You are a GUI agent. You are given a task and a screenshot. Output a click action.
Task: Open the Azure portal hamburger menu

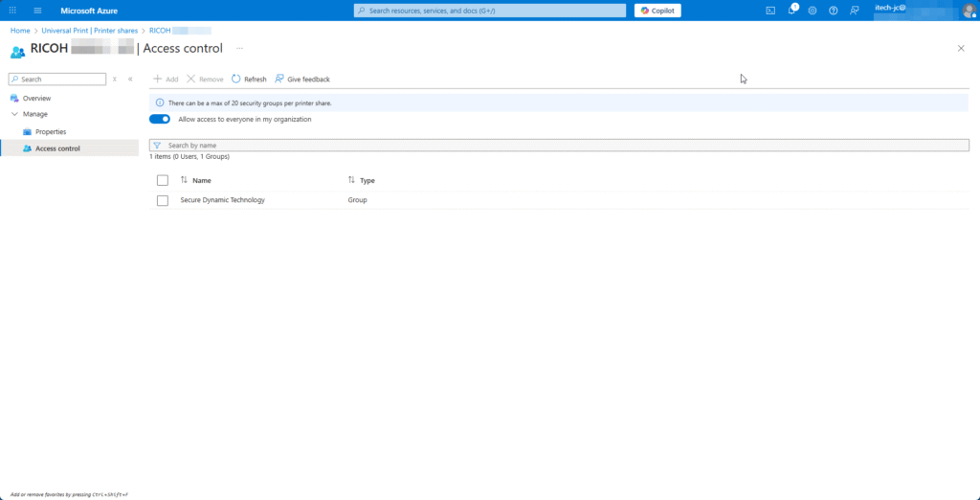click(x=37, y=11)
